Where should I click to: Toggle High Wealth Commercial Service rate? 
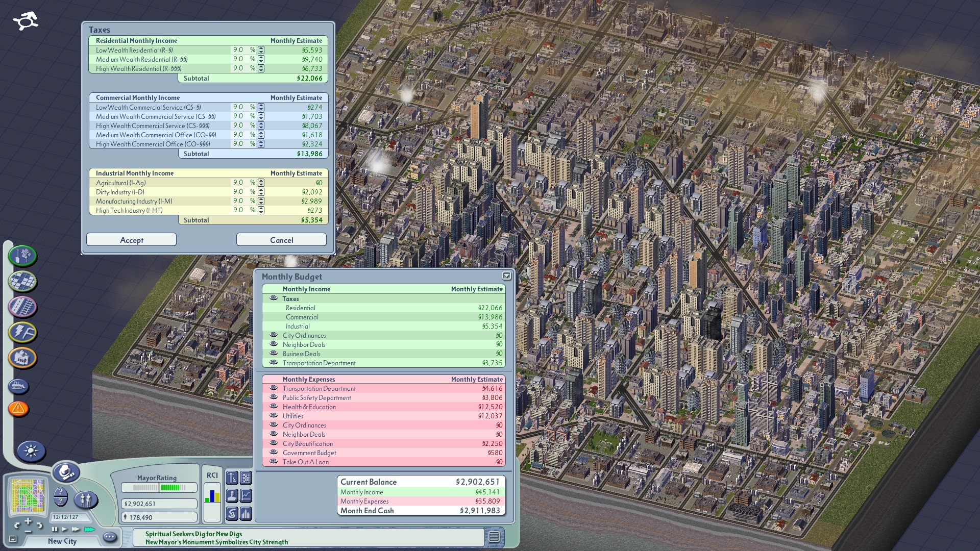[x=260, y=126]
